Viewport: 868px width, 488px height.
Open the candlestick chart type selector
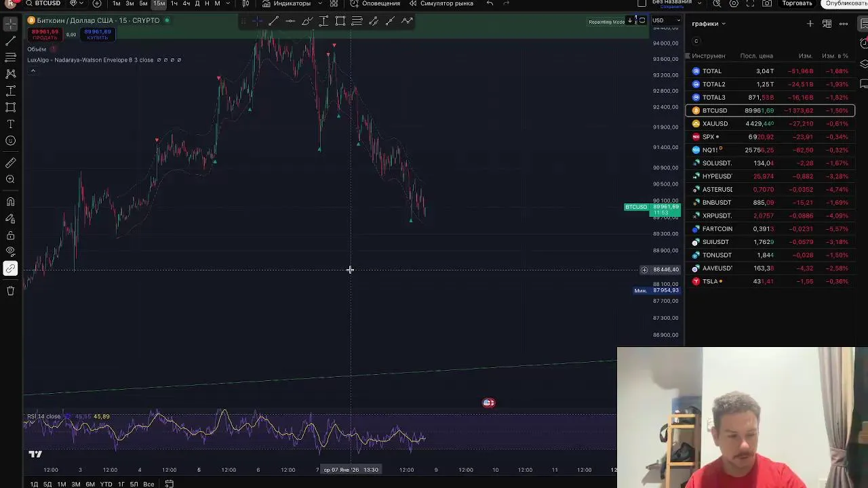click(246, 3)
